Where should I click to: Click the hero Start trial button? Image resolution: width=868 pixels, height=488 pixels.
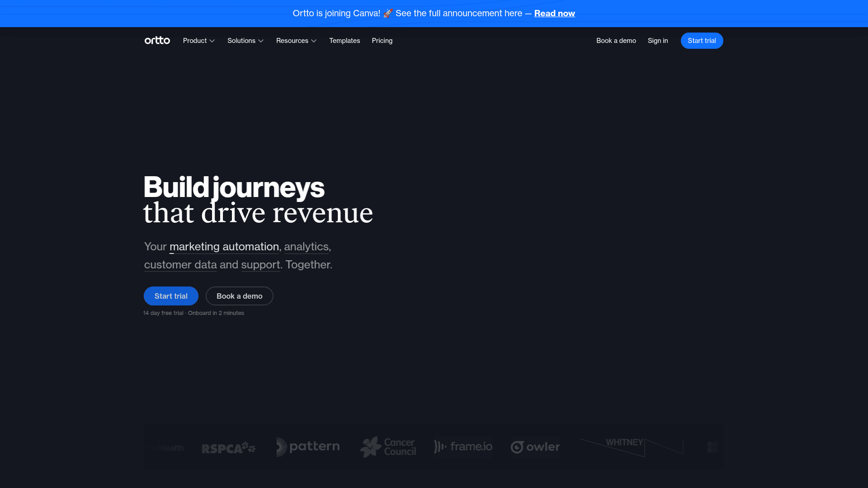171,296
